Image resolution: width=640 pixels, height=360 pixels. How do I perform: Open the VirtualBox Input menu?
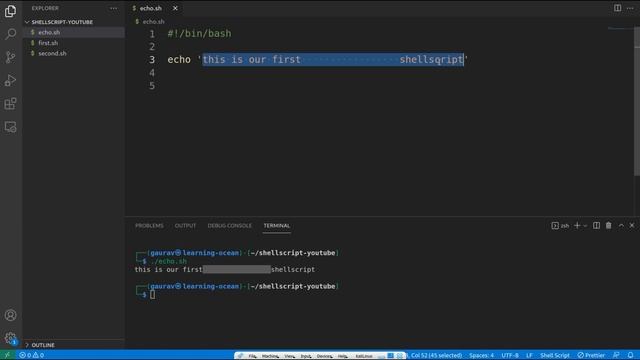pos(306,356)
